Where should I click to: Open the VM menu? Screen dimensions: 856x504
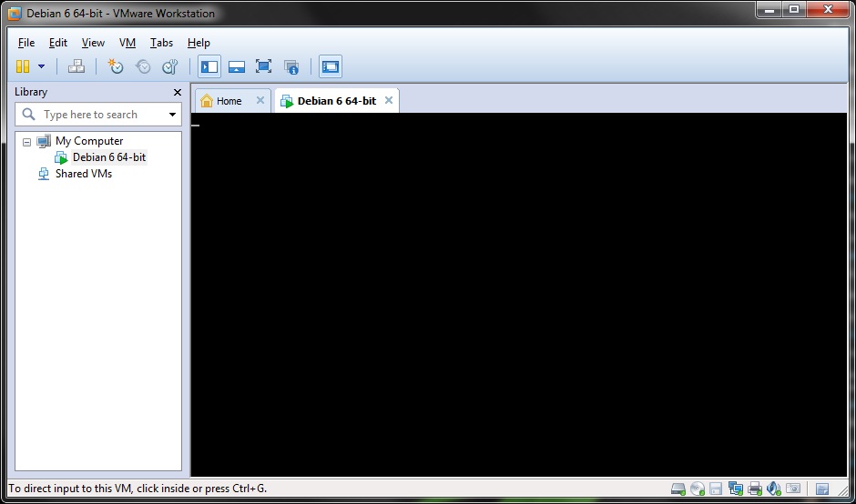click(127, 43)
